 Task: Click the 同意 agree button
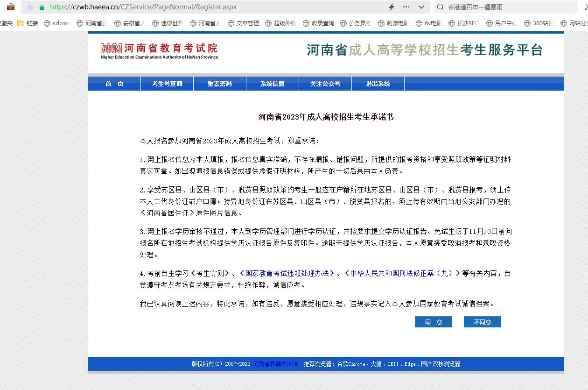click(434, 322)
